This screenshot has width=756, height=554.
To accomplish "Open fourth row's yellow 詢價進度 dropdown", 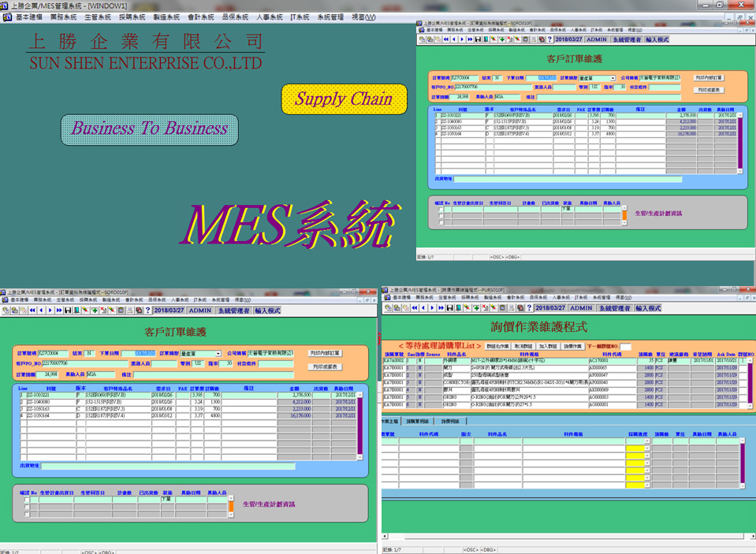I will coord(647,470).
